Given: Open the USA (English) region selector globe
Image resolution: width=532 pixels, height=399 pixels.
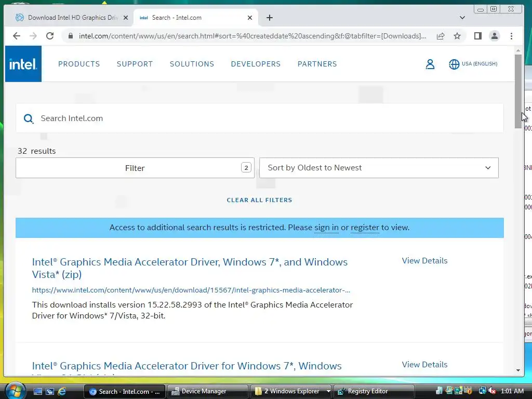Looking at the screenshot, I should (x=454, y=64).
